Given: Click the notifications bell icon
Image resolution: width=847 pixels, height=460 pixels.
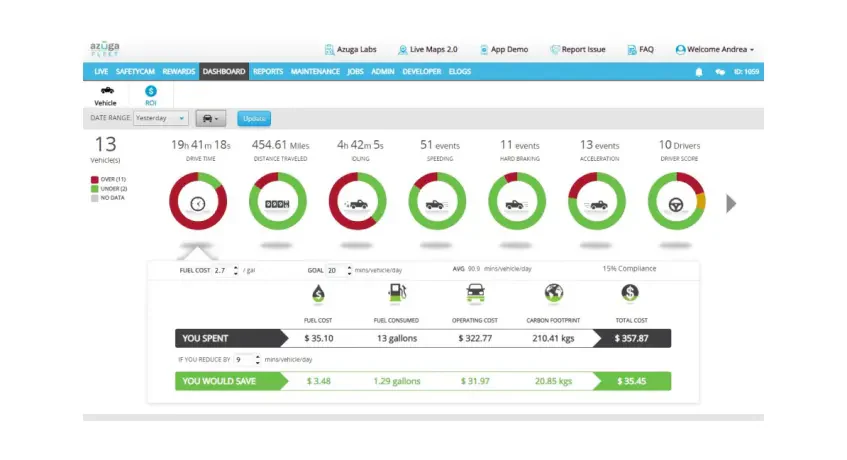Looking at the screenshot, I should click(698, 72).
